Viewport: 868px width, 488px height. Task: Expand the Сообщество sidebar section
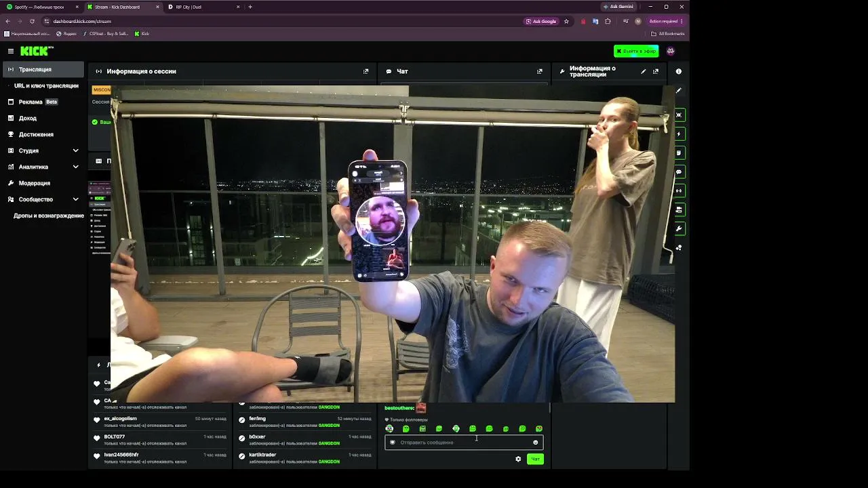[42, 199]
